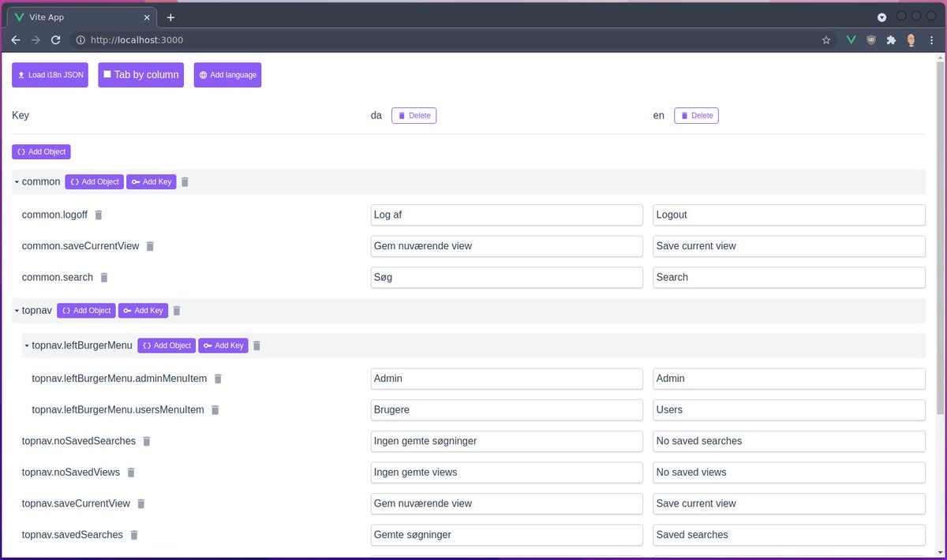The width and height of the screenshot is (947, 560).
Task: Click the browser reload icon
Action: tap(54, 39)
